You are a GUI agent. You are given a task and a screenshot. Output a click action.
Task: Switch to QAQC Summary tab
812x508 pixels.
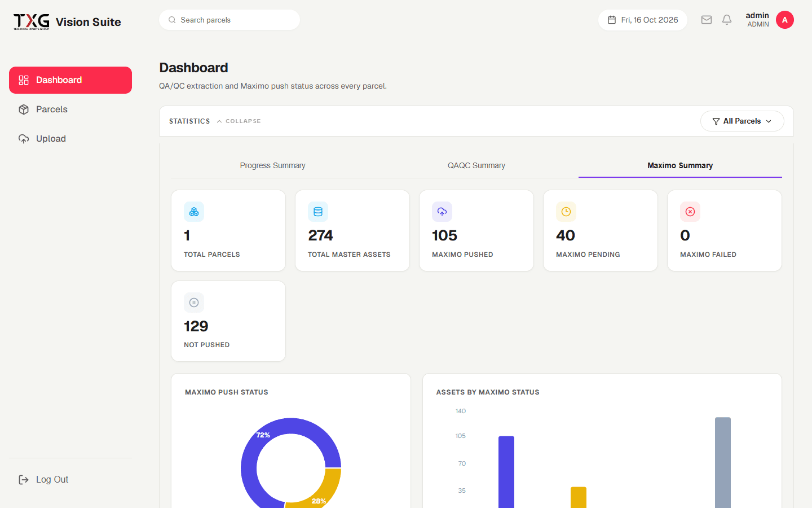coord(476,165)
